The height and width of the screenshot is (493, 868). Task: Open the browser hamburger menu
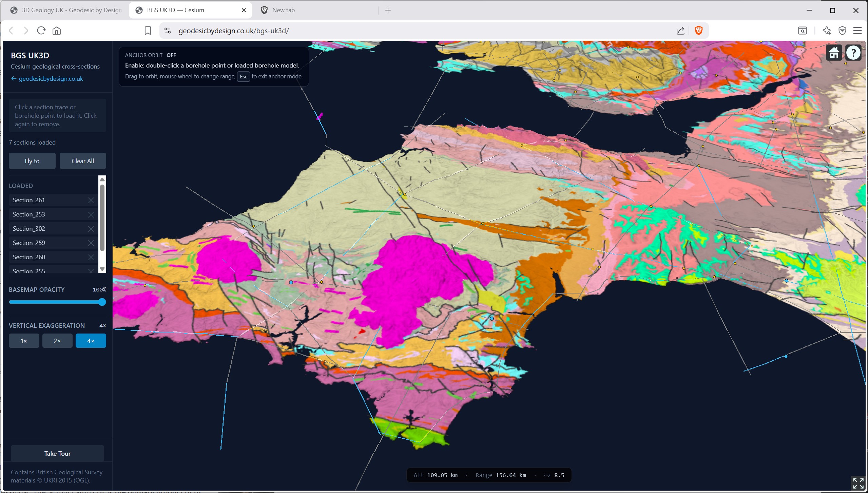point(857,31)
